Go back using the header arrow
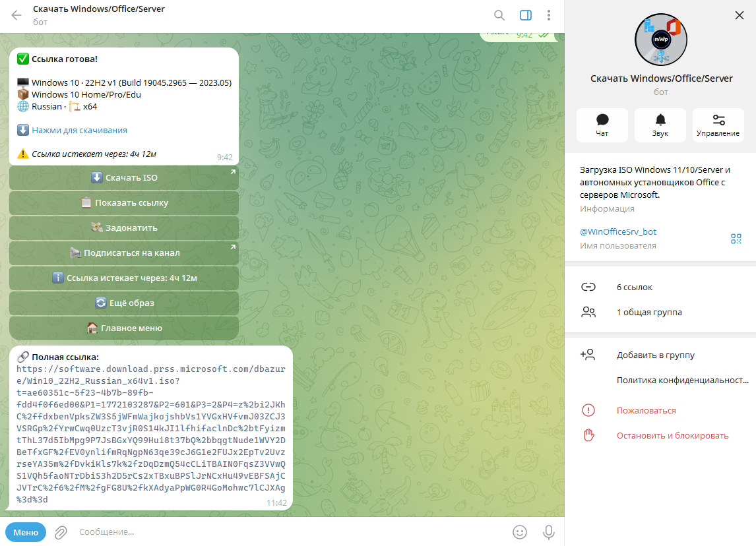Screen dimensions: 756x546 (x=16, y=15)
